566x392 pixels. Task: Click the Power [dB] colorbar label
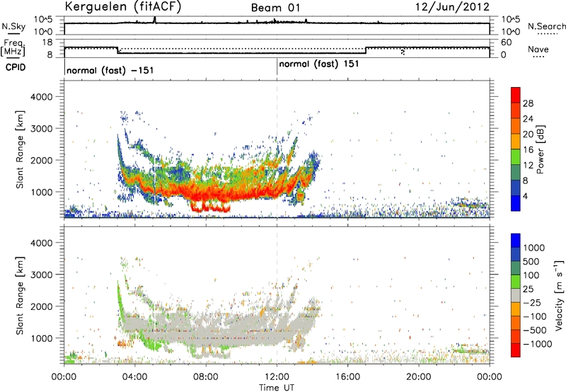coord(540,149)
